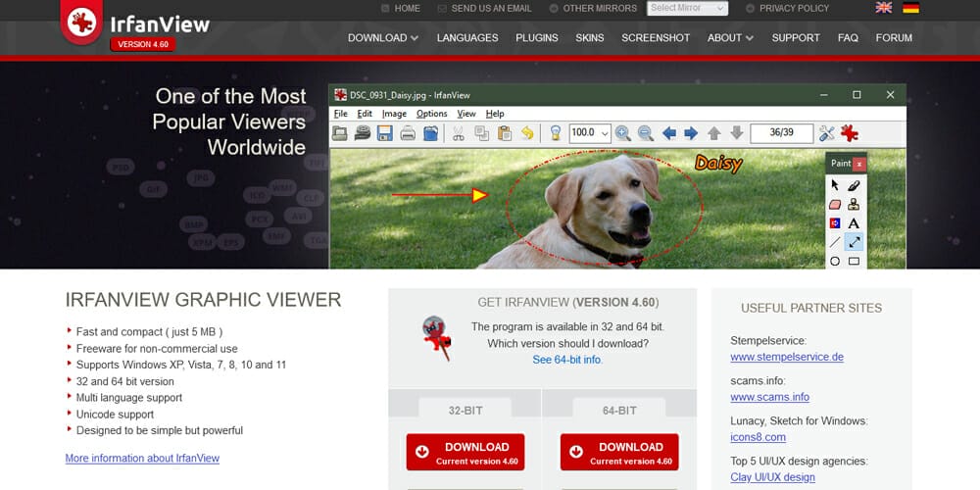The image size is (980, 490).
Task: Open the LANGUAGES page
Action: click(x=467, y=37)
